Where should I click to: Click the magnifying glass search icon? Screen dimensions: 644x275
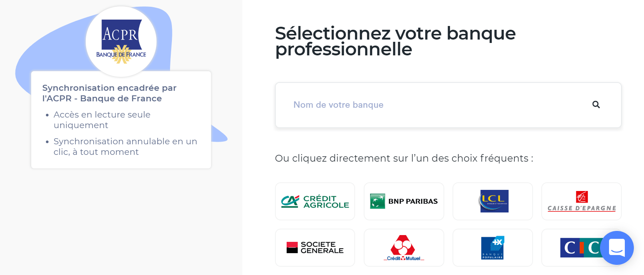click(x=596, y=105)
